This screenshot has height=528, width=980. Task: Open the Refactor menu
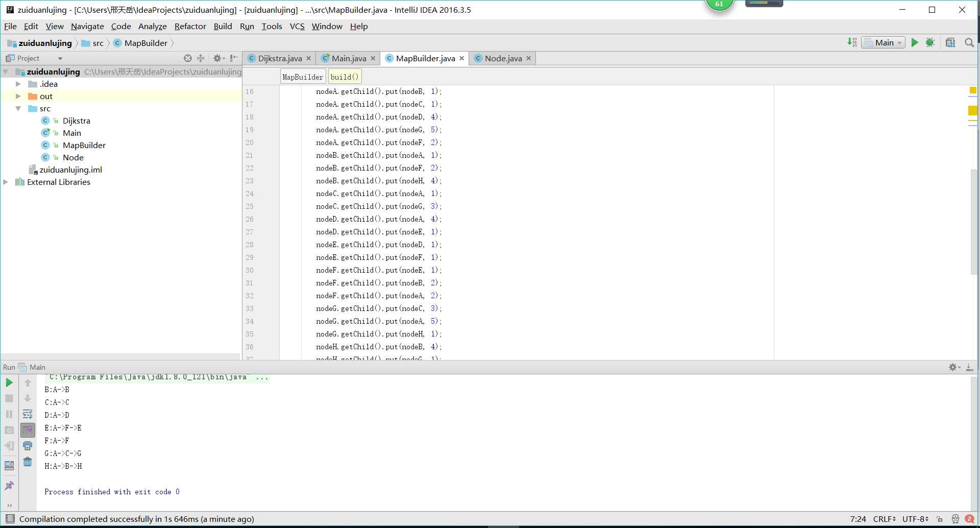pyautogui.click(x=190, y=26)
